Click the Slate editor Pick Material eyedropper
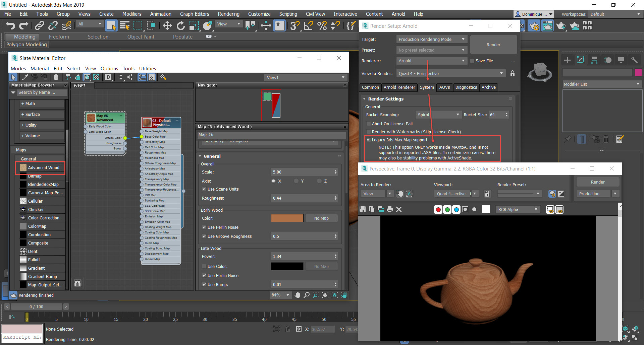Viewport: 644px width, 345px height. pyautogui.click(x=25, y=77)
